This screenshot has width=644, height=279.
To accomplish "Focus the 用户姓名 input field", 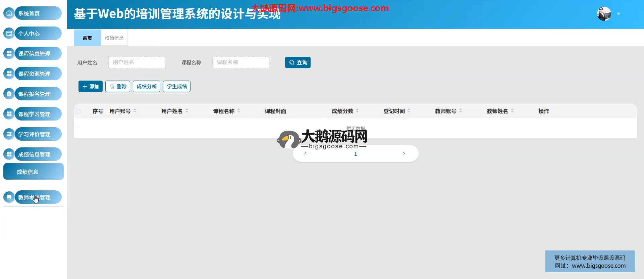I will (x=137, y=62).
